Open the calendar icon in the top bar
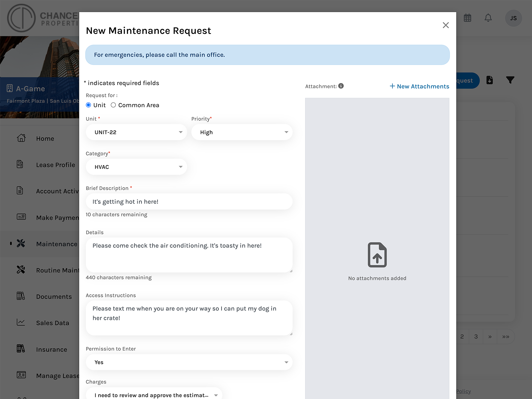The width and height of the screenshot is (532, 399). 467,18
